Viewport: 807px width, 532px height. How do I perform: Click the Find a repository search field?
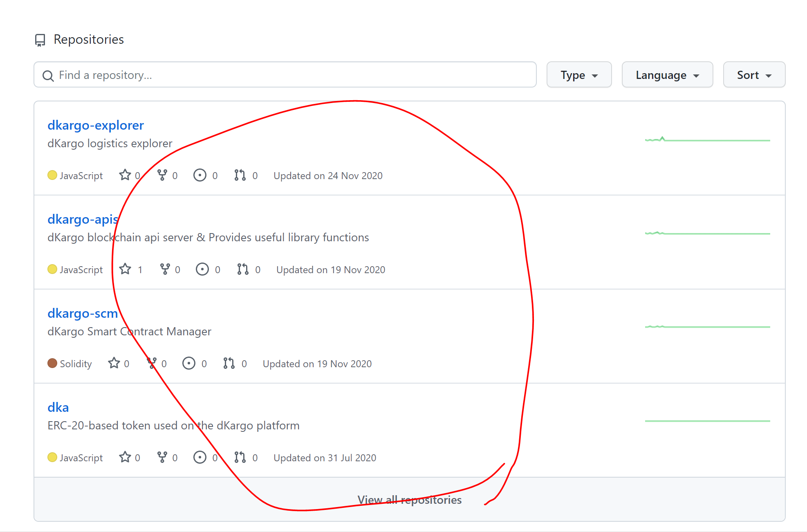point(285,75)
